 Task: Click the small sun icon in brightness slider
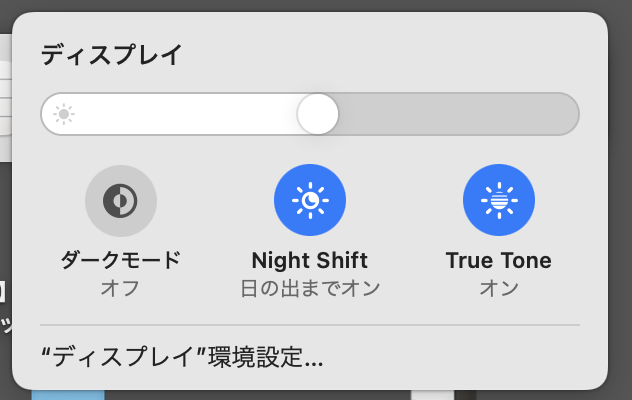click(64, 114)
